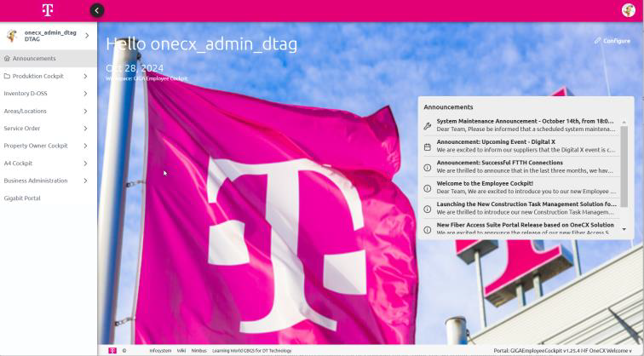Open the user avatar menu at top right
Image resolution: width=644 pixels, height=356 pixels.
point(629,10)
